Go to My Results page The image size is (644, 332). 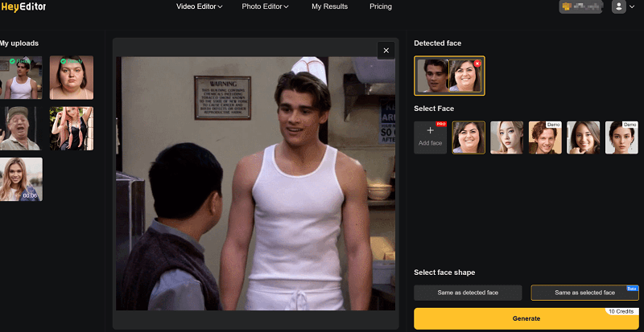(x=329, y=6)
